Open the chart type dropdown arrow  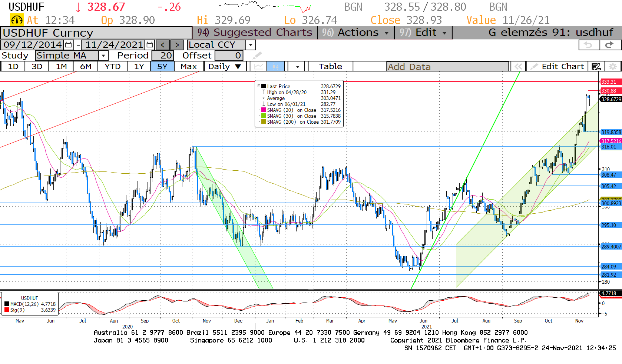coord(298,67)
